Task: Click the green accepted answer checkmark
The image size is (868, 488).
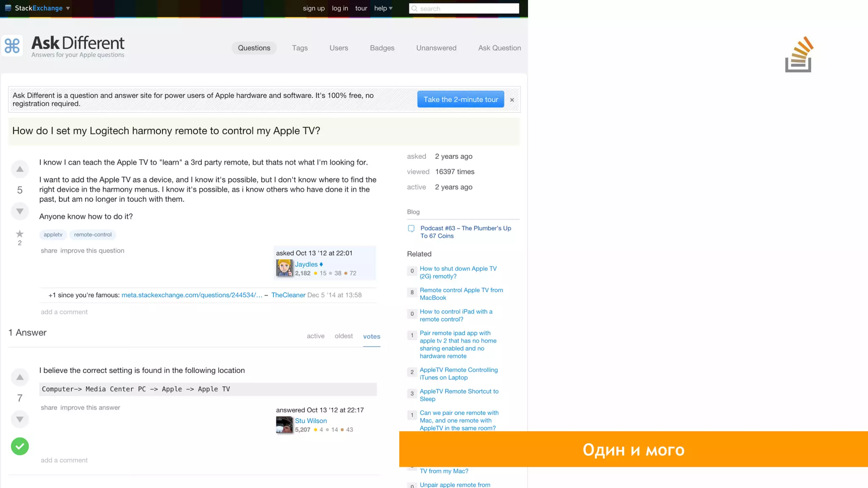Action: (20, 446)
